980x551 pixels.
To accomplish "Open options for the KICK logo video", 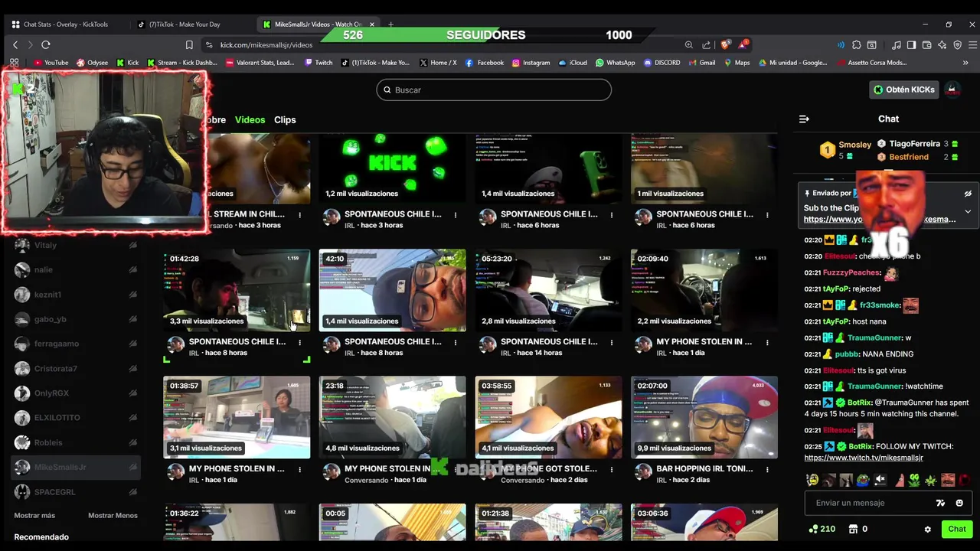I will (456, 214).
